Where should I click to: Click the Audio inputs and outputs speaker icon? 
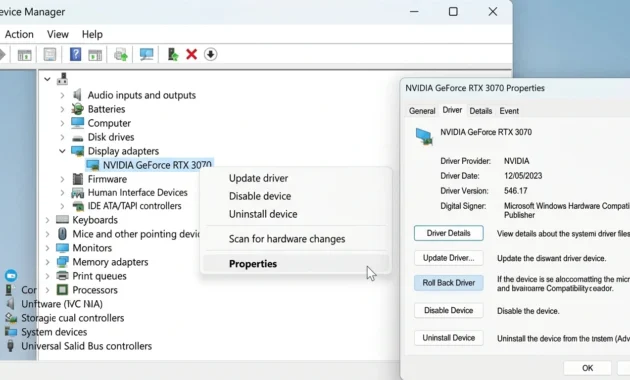pos(77,95)
